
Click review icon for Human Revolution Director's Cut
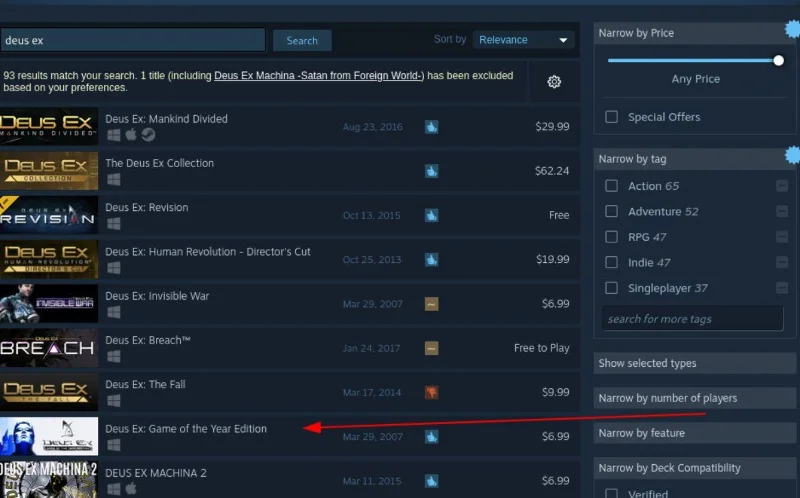(x=432, y=260)
